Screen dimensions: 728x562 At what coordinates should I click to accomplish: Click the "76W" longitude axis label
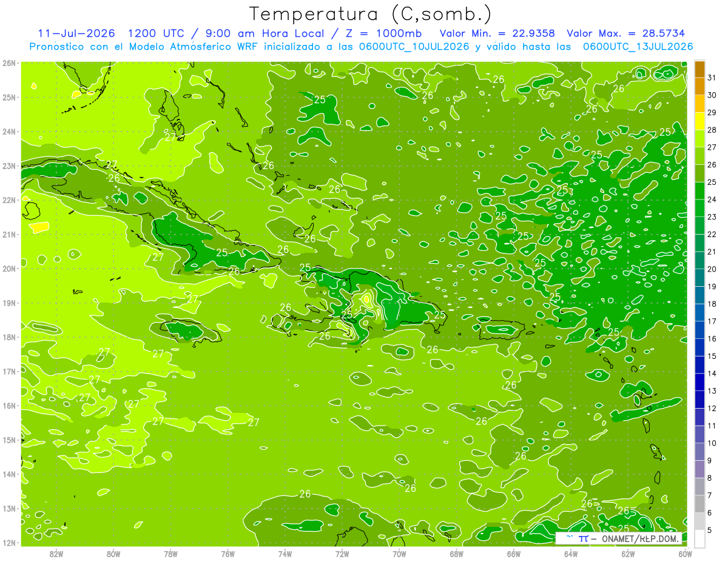pos(227,554)
